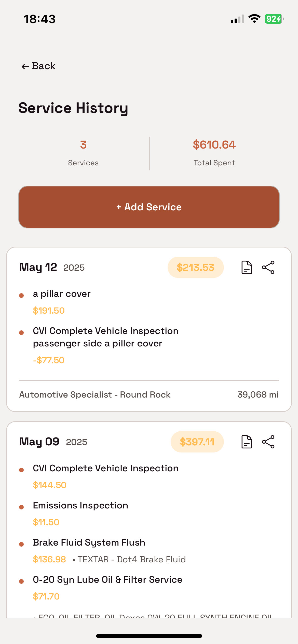
Task: Share the May 09 service record
Action: point(268,442)
